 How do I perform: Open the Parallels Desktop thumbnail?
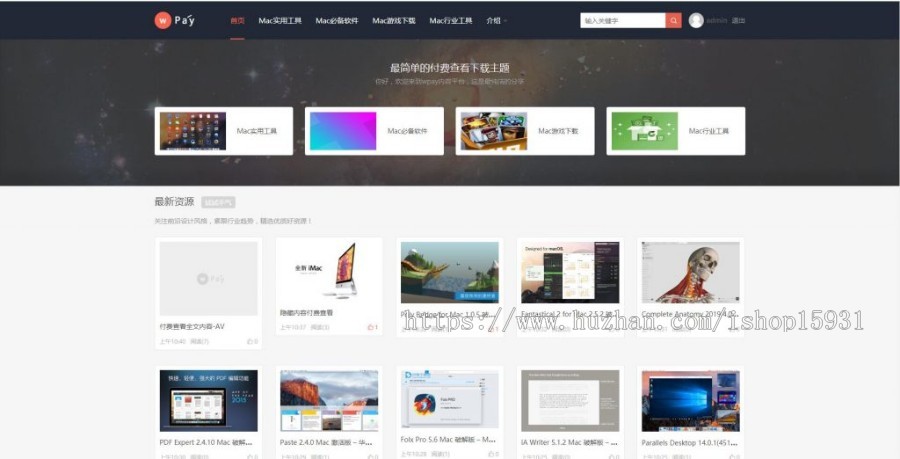click(x=690, y=400)
